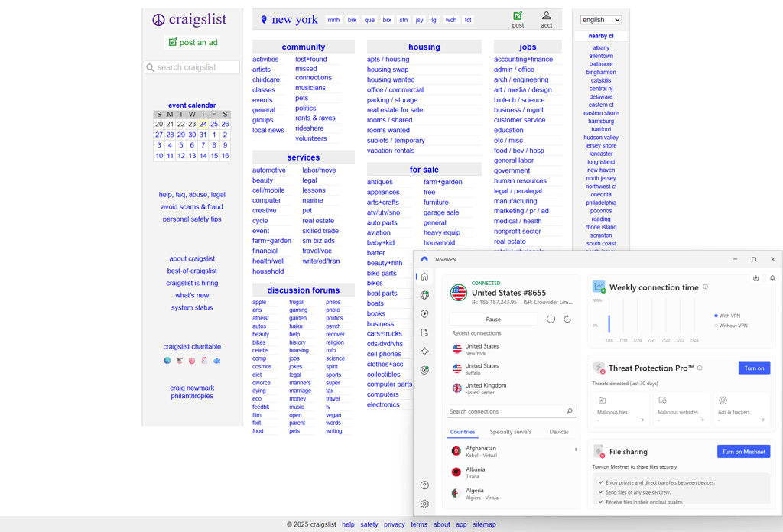783x532 pixels.
Task: Click the info icon next to Threat Protection Pro
Action: point(700,368)
